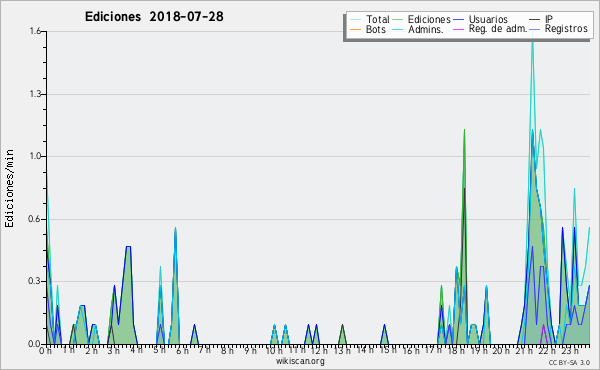Screen dimensions: 600x370
Task: Click the 'CC BY-SA 3.0' license text
Action: coord(569,362)
